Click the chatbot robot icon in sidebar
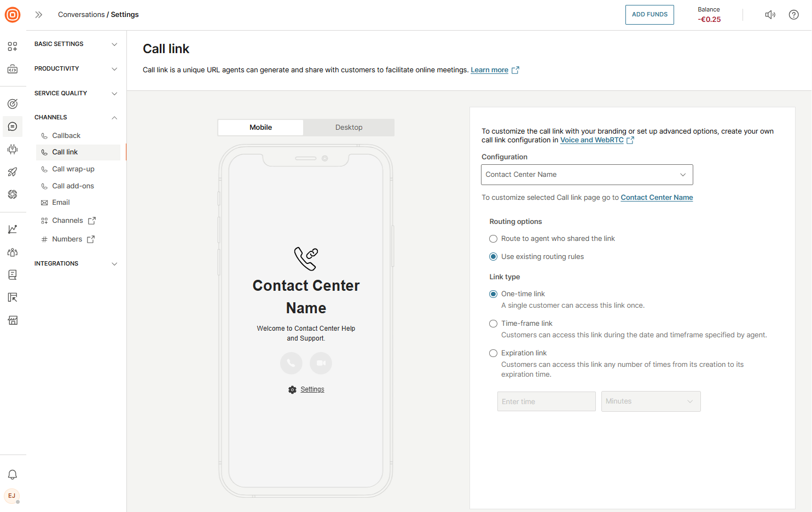812x512 pixels. (13, 149)
